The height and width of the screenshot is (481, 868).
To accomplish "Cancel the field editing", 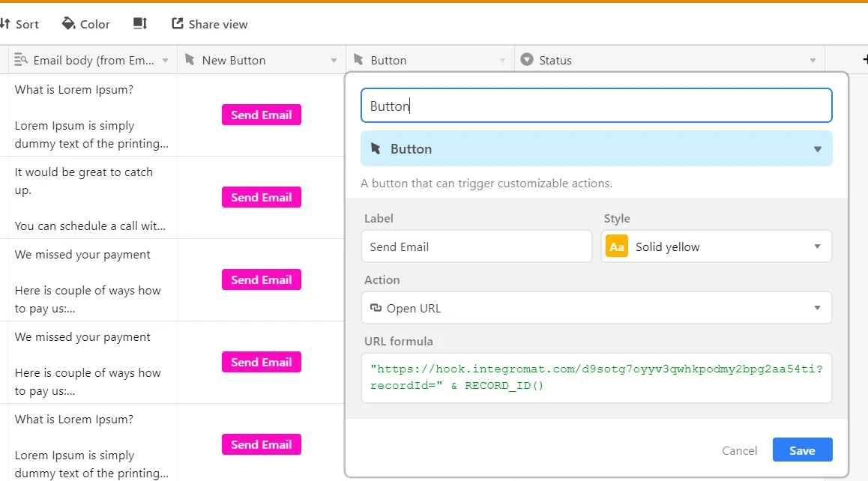I will 739,450.
